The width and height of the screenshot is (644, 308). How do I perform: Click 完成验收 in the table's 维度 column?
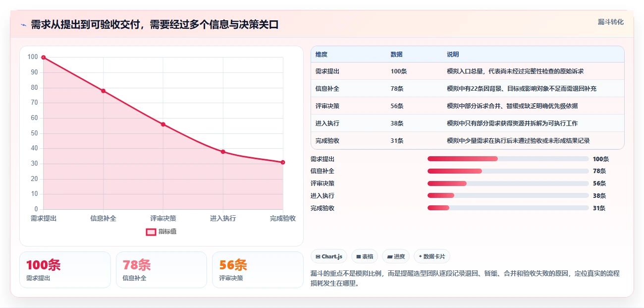[x=327, y=141]
